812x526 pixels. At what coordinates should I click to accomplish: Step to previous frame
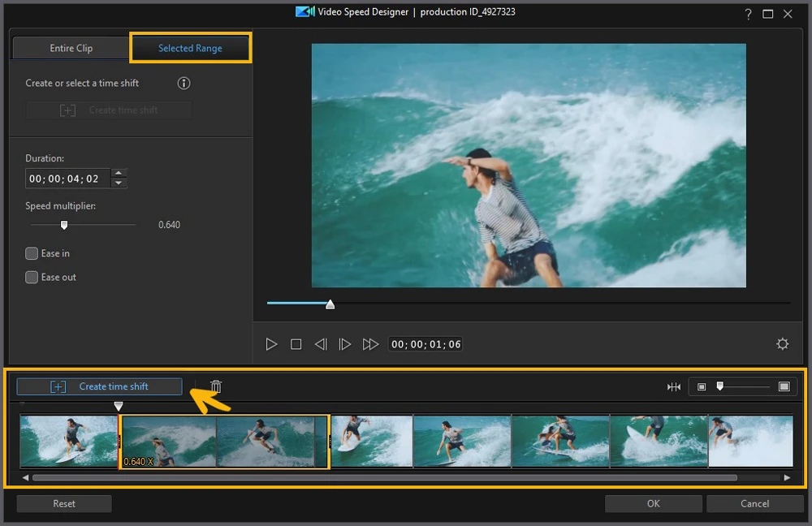point(321,344)
